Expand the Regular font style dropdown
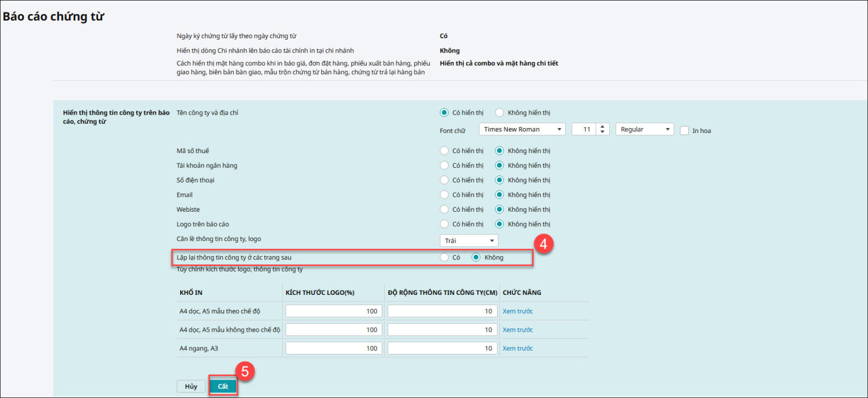Screen dimensions: 868x398 click(x=644, y=129)
